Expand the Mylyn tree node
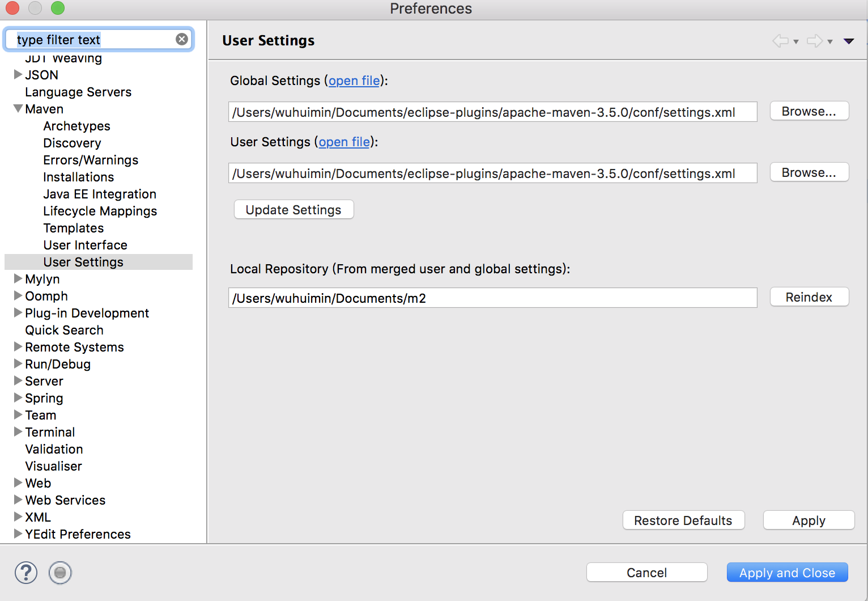868x601 pixels. [x=18, y=278]
